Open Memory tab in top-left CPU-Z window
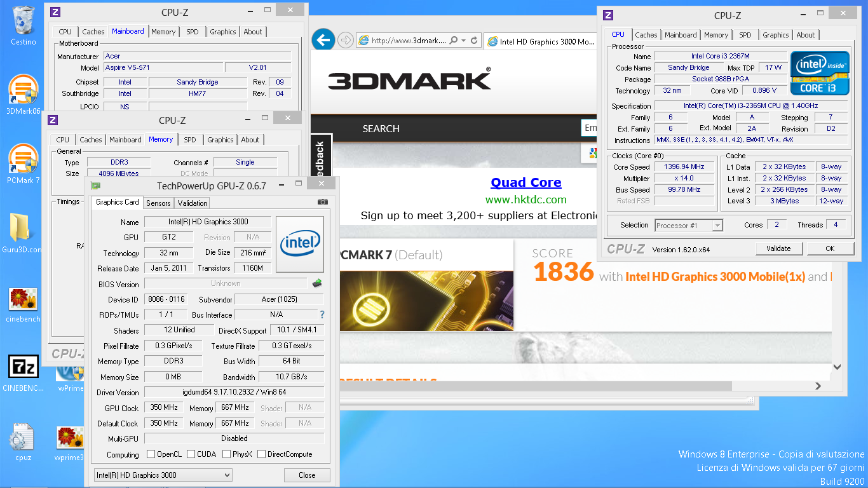This screenshot has height=488, width=868. tap(163, 32)
